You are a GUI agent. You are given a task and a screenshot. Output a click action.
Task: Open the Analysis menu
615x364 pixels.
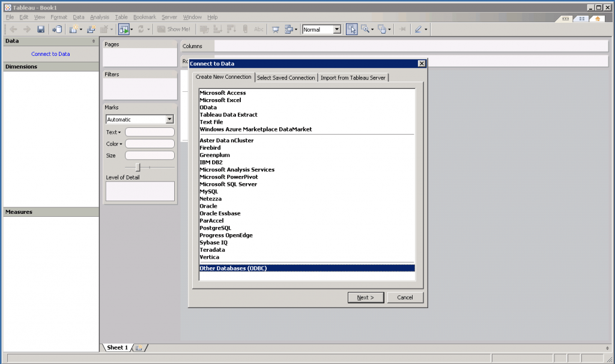100,17
